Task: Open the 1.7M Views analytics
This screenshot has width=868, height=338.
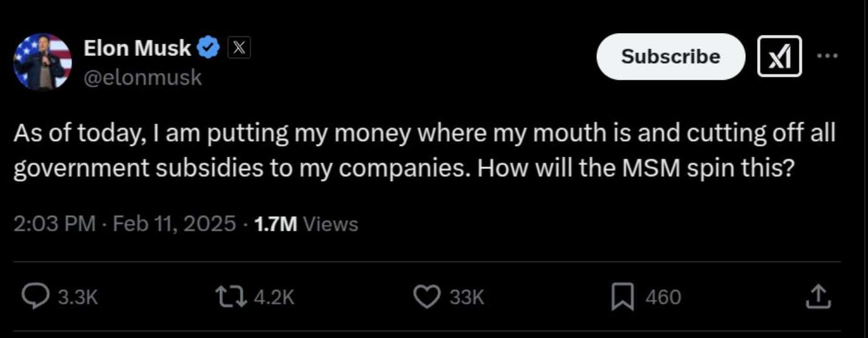Action: pos(306,223)
